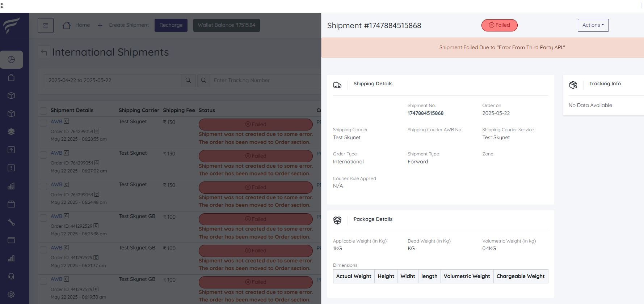Click the Wallet Balance ₹7515.84 button

pos(226,25)
